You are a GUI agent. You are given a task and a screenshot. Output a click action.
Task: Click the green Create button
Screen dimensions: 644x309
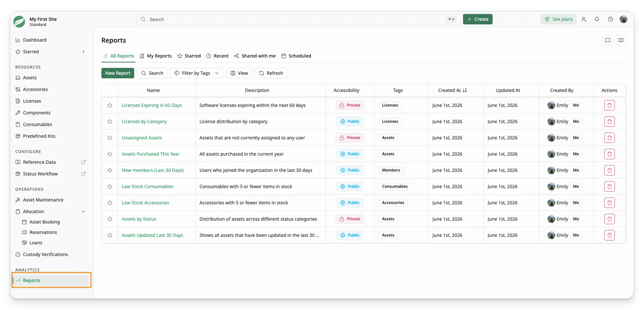click(478, 19)
